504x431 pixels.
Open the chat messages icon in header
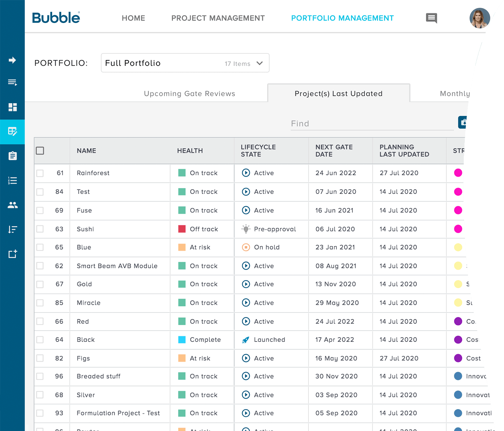[431, 18]
